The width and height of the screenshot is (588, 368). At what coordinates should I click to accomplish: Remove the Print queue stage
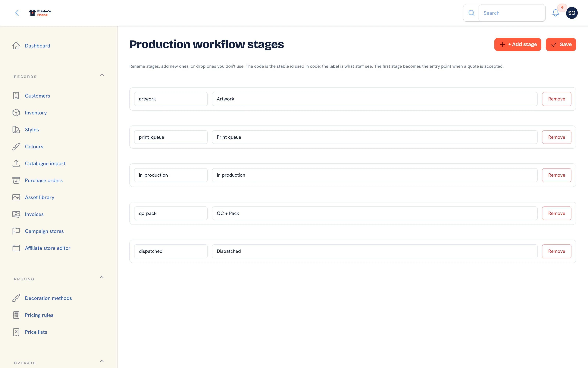pos(556,137)
